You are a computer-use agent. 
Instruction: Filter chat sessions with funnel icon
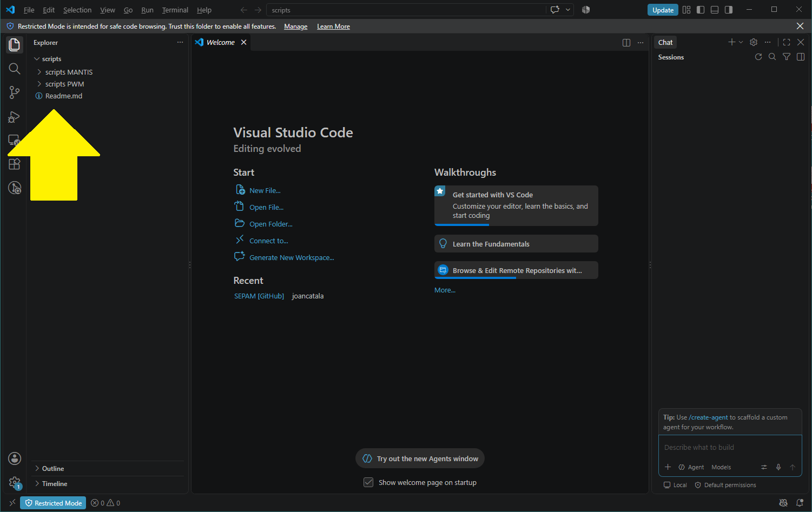tap(787, 57)
